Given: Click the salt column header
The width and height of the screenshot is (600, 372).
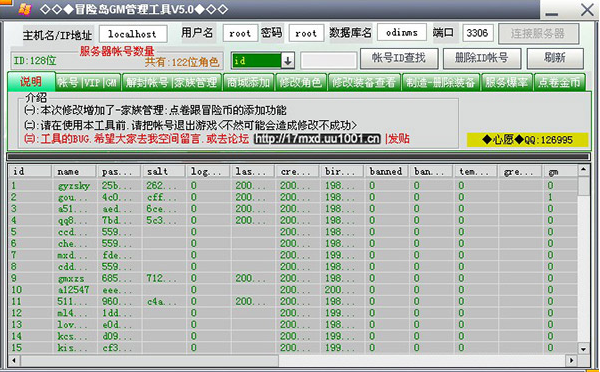Looking at the screenshot, I should point(164,171).
